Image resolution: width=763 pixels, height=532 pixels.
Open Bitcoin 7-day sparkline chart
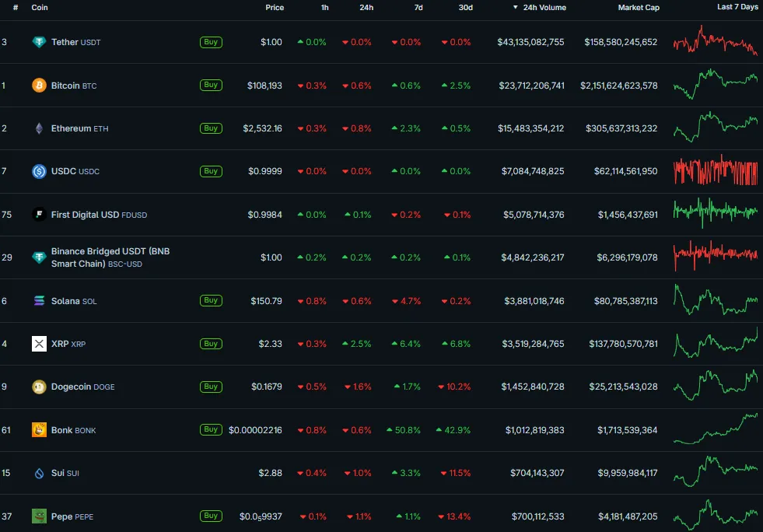click(716, 84)
